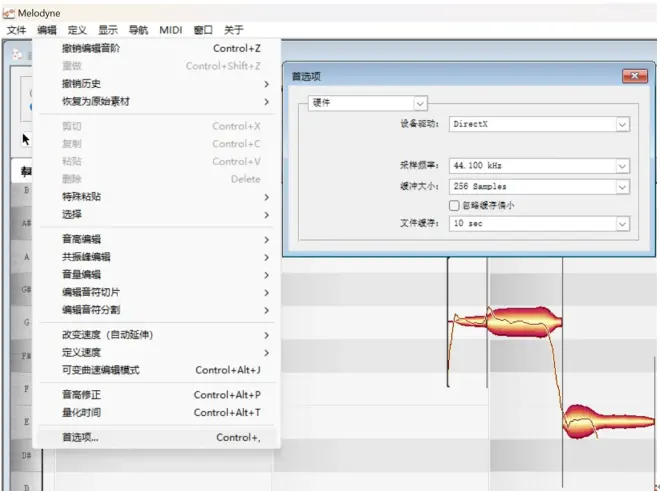This screenshot has width=660, height=491.
Task: Open the 采样频率 44.100 kHz dropdown
Action: pyautogui.click(x=539, y=165)
